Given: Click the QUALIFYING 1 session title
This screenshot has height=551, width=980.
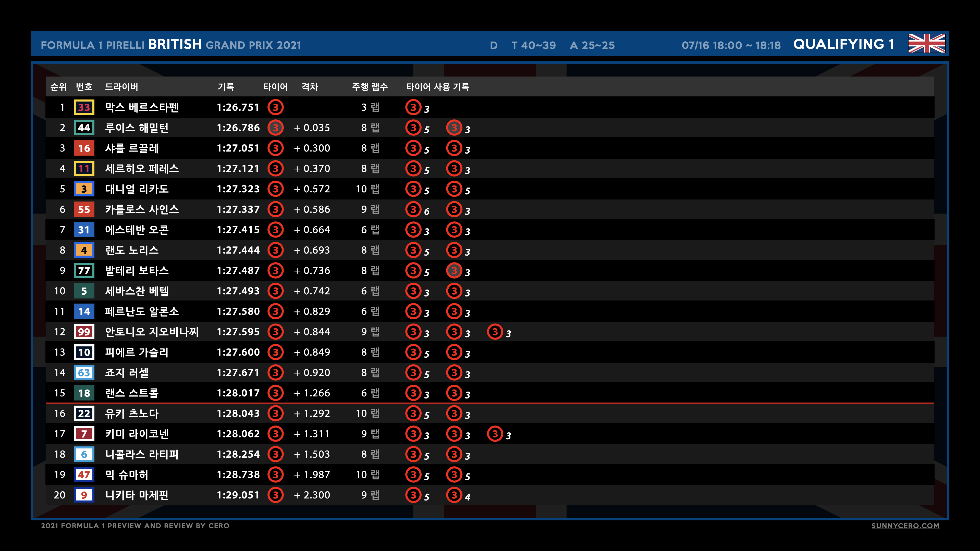Looking at the screenshot, I should tap(843, 44).
